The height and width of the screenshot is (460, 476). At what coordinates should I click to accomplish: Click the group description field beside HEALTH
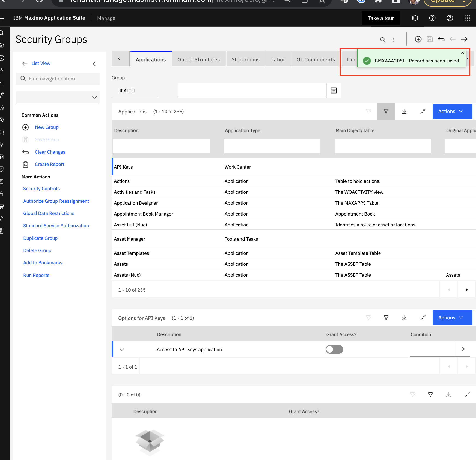(252, 91)
